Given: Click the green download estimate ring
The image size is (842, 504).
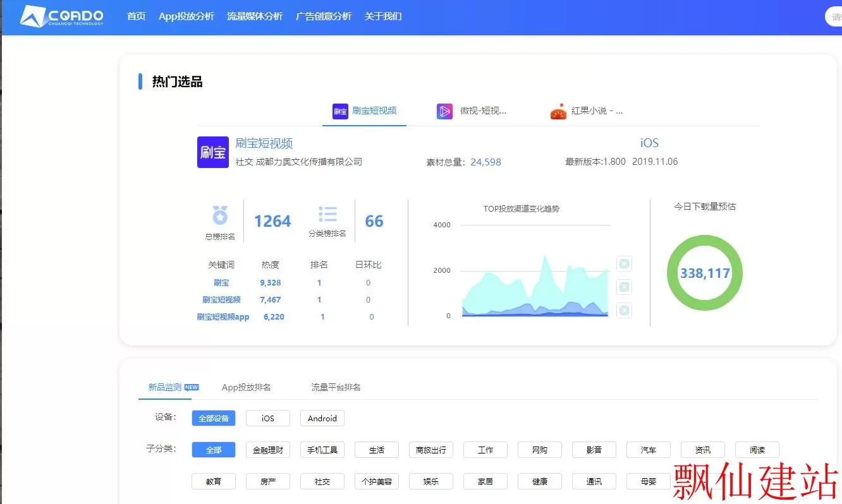Looking at the screenshot, I should 705,273.
